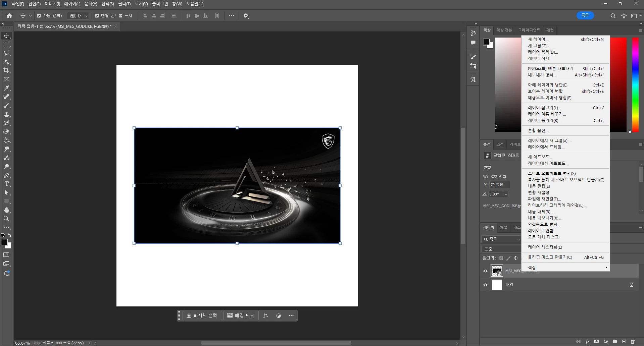Select the Pen tool
Viewport: 644px width, 346px height.
tap(6, 175)
